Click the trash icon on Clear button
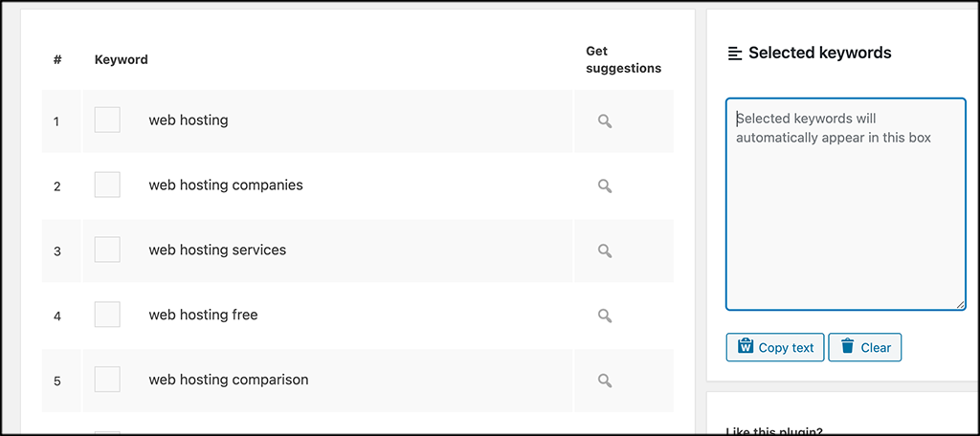 [x=847, y=347]
